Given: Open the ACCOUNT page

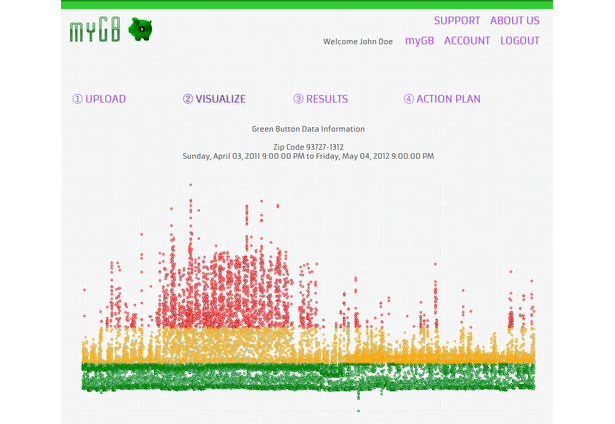Looking at the screenshot, I should (x=467, y=41).
